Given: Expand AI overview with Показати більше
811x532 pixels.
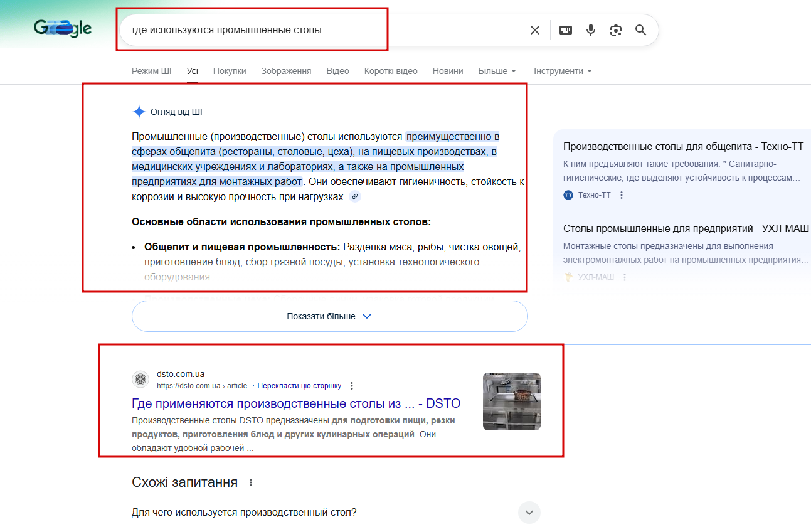Looking at the screenshot, I should [329, 316].
